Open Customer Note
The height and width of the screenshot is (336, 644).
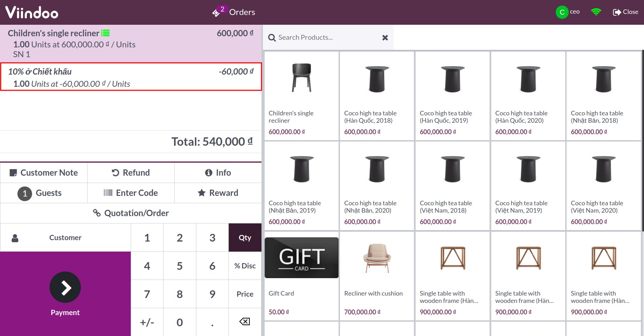click(x=44, y=173)
